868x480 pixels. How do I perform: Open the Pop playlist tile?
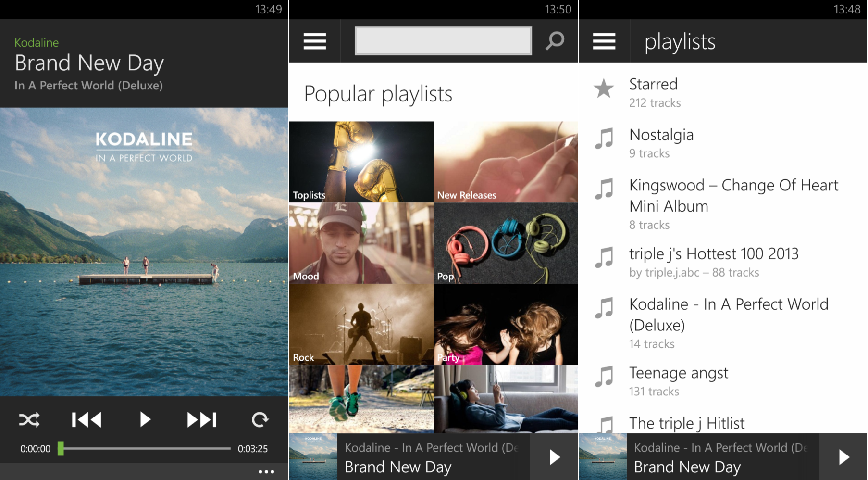click(x=506, y=243)
